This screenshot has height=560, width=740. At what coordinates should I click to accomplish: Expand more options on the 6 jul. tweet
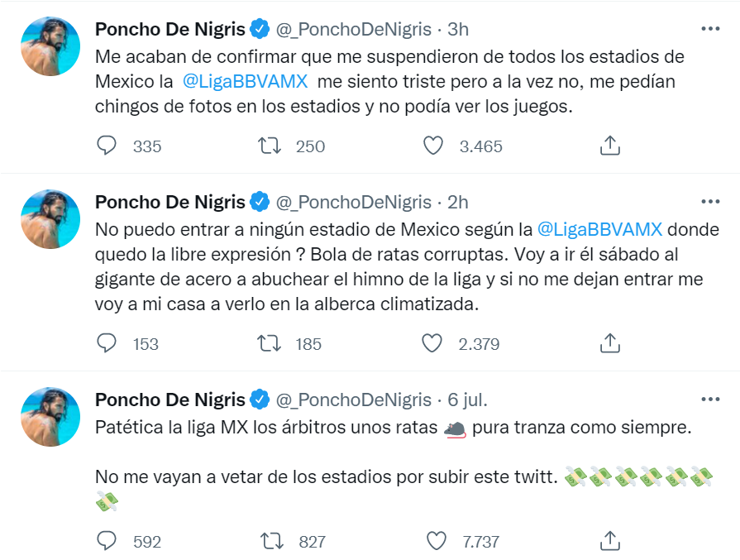coord(710,400)
